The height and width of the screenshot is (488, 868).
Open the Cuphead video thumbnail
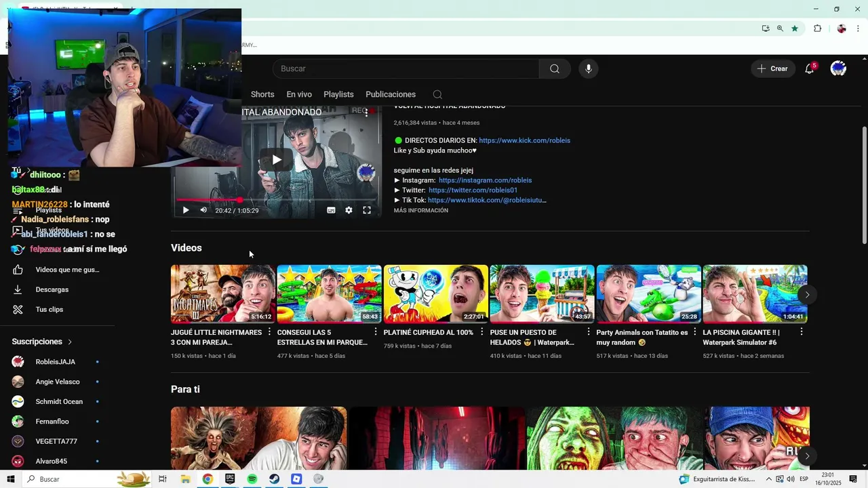(436, 293)
